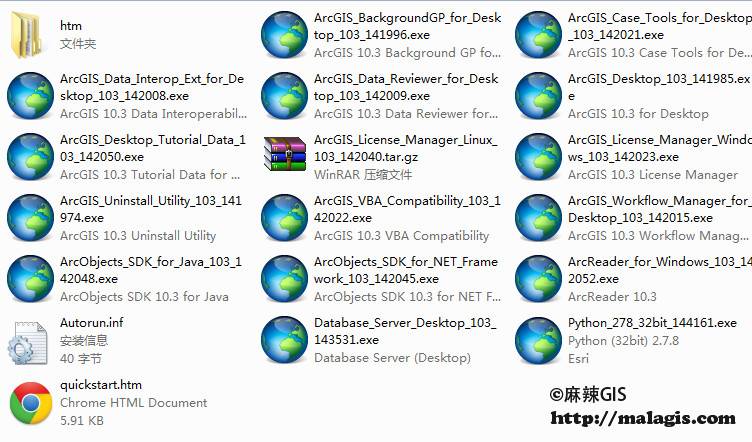Select ArcGIS_Desktop_103_141985 globe icon

(x=539, y=96)
